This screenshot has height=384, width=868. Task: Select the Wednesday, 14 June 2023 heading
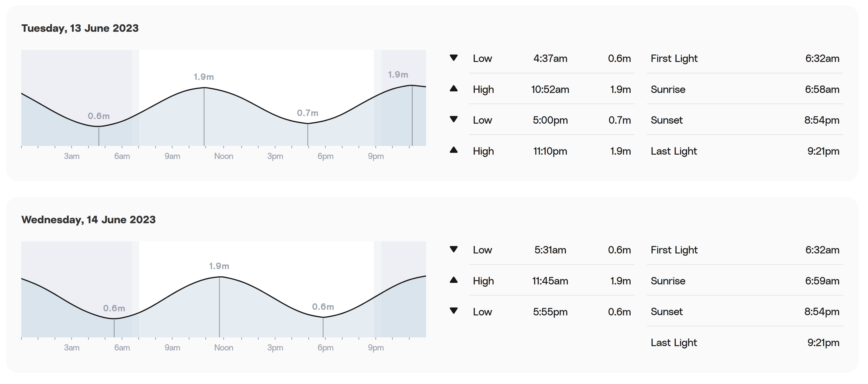[88, 220]
